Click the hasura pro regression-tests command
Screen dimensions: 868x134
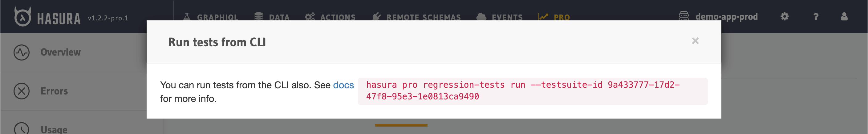(x=522, y=90)
